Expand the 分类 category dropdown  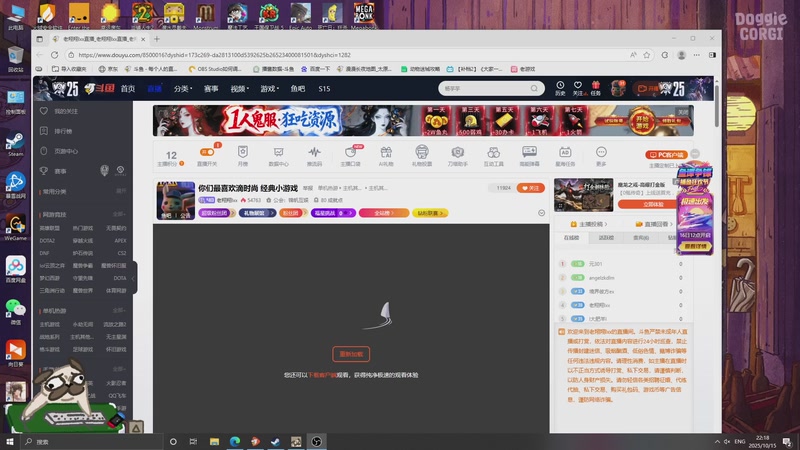[183, 88]
